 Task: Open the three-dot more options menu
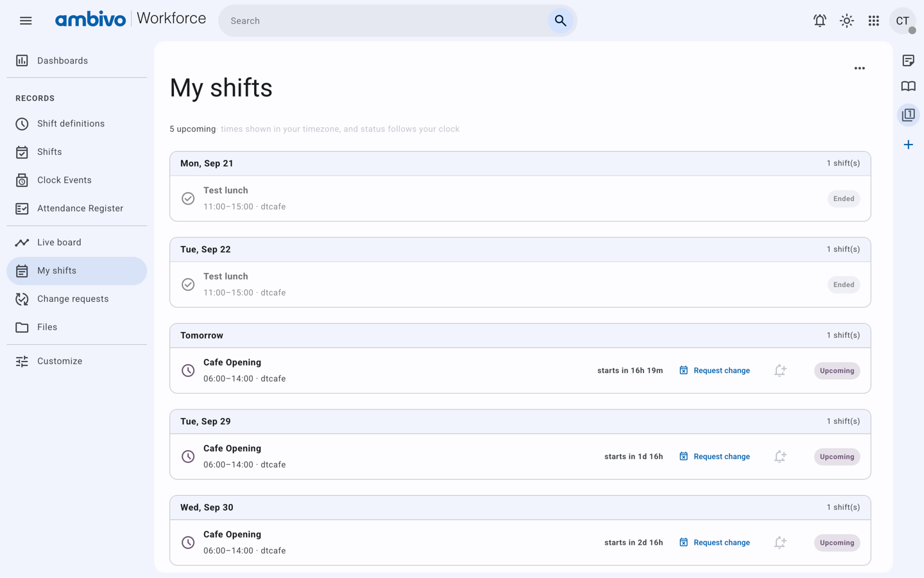(860, 68)
